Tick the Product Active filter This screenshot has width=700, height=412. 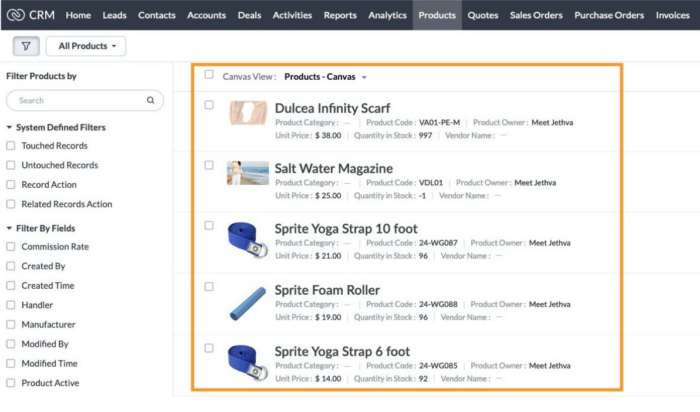[11, 383]
